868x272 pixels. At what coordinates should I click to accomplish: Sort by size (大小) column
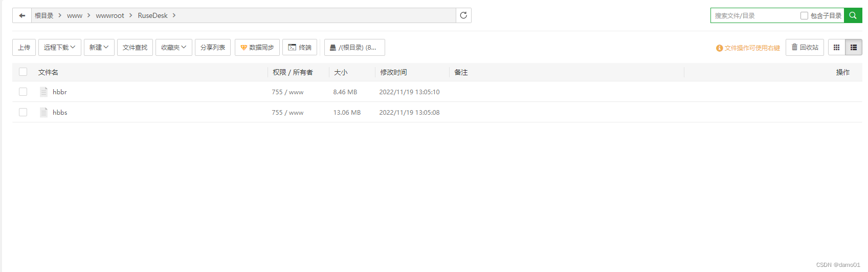coord(341,72)
